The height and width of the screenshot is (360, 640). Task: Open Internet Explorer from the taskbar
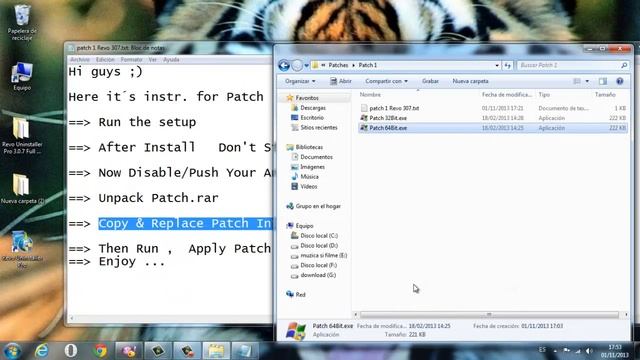tap(41, 351)
